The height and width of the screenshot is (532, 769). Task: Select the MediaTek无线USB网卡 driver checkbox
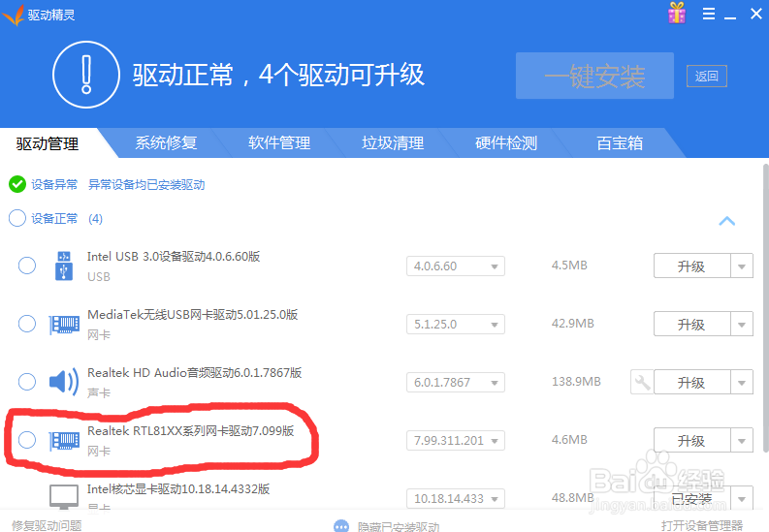tap(27, 324)
